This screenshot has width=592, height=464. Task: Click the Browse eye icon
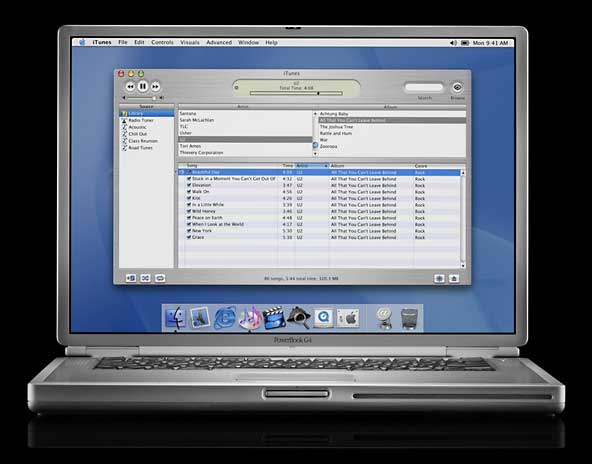[457, 88]
